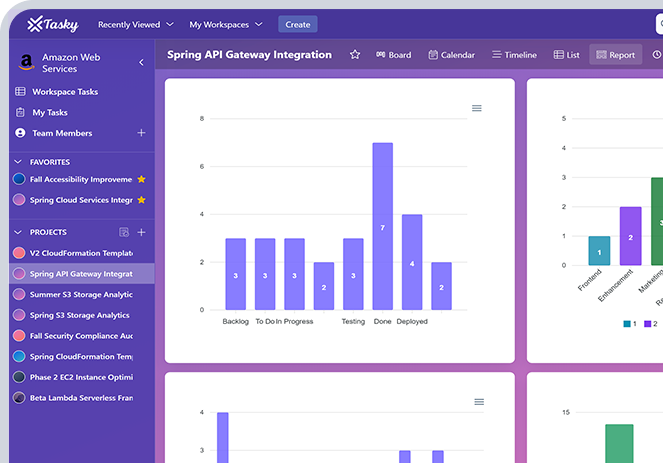Image resolution: width=663 pixels, height=463 pixels.
Task: Collapse the Projects section
Action: pos(17,232)
